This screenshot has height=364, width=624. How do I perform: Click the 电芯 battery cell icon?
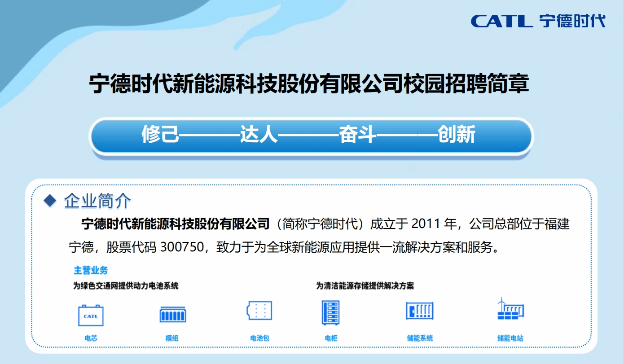tap(91, 315)
